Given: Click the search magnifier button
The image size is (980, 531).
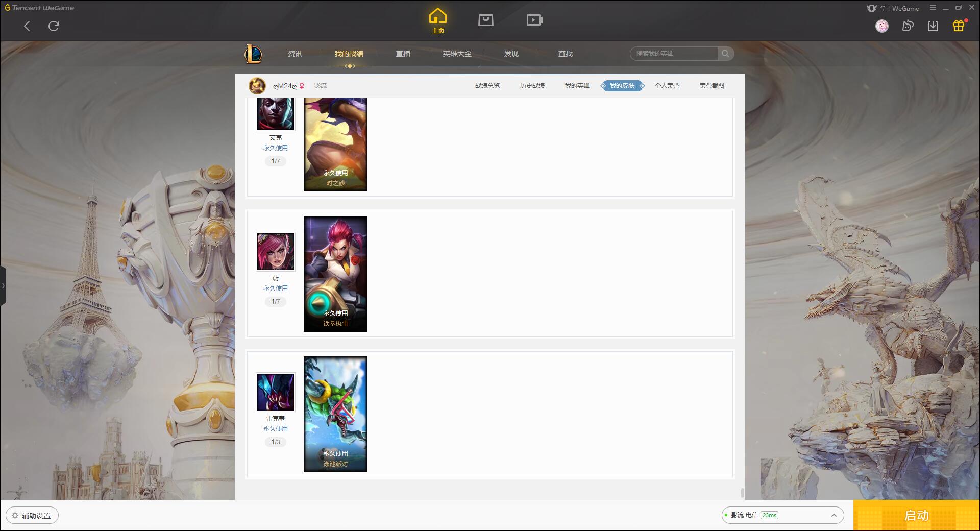Looking at the screenshot, I should coord(725,54).
